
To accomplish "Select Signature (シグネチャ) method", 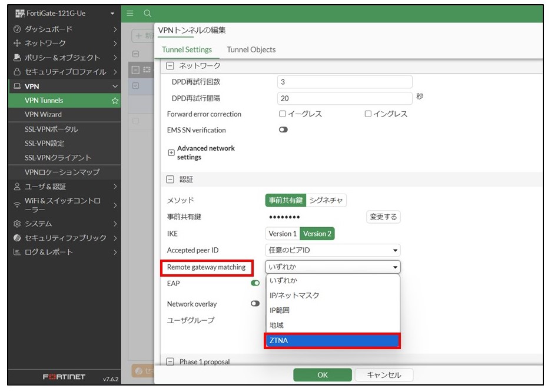I will click(326, 200).
